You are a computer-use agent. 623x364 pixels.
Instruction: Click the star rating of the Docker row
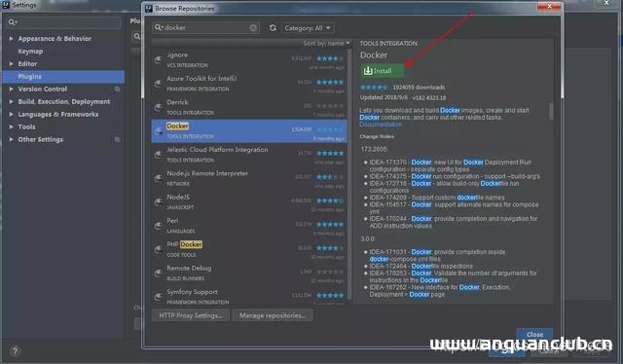point(330,129)
